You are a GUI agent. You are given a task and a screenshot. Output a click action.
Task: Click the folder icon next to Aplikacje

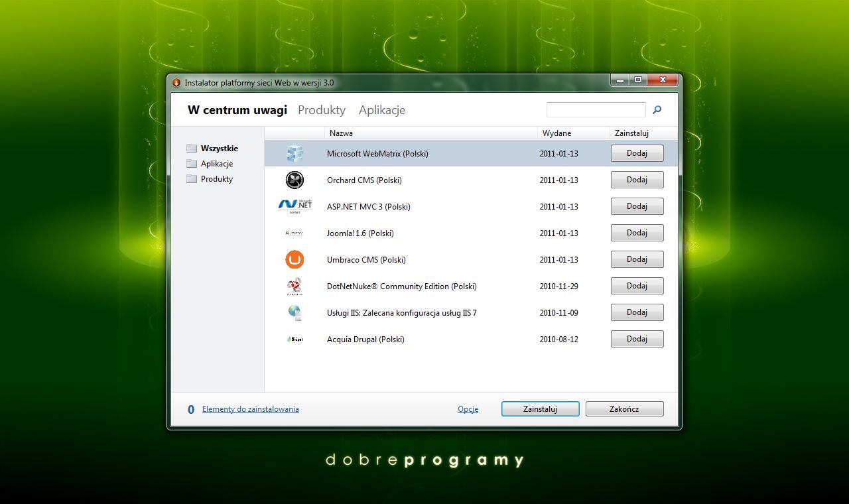(x=192, y=163)
